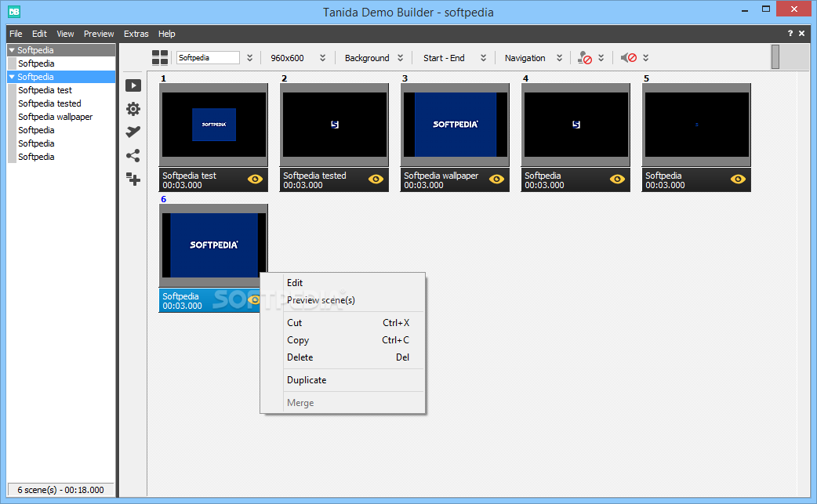The height and width of the screenshot is (504, 817).
Task: Click the Softpedia project name input field
Action: [x=208, y=58]
